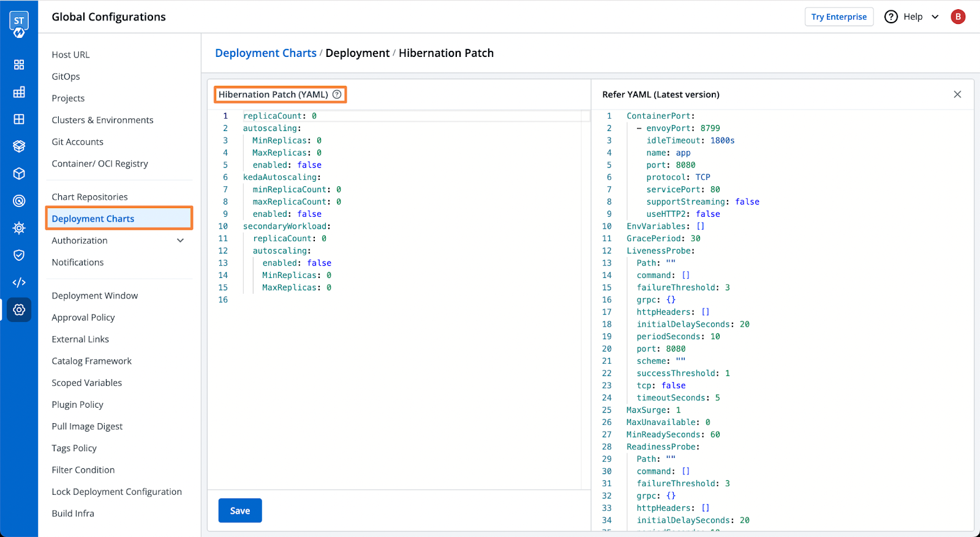
Task: Open the Applications grid icon in sidebar
Action: point(19,64)
